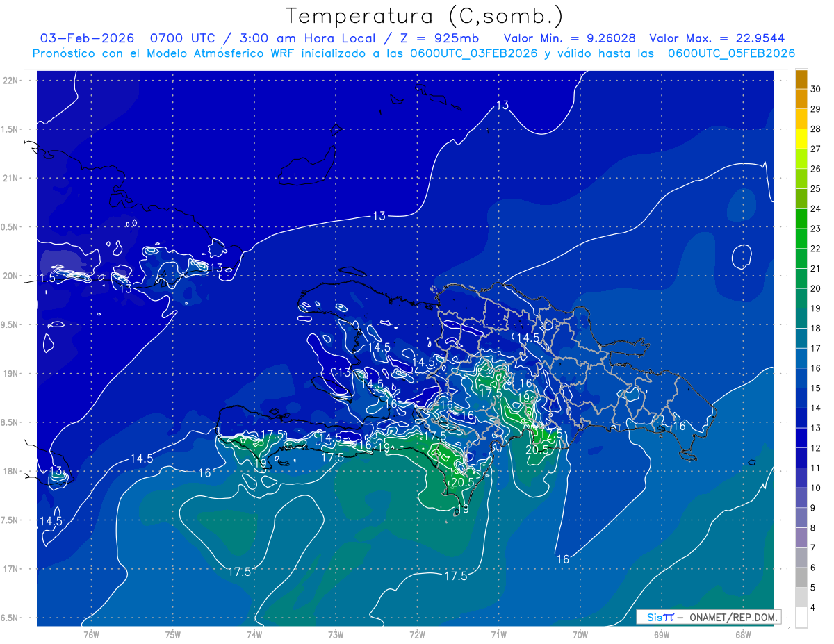The width and height of the screenshot is (834, 644).
Task: Click the 75W longitude axis label
Action: point(173,635)
